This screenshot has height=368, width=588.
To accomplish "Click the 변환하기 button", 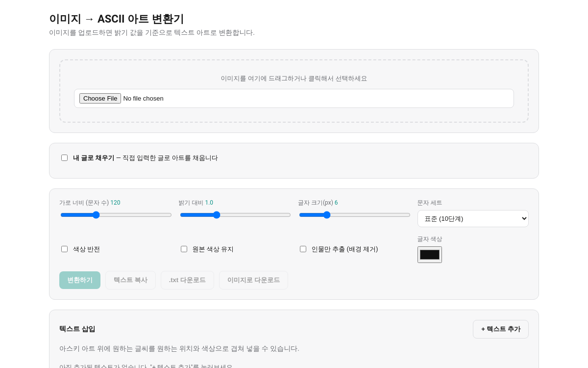I will 80,280.
